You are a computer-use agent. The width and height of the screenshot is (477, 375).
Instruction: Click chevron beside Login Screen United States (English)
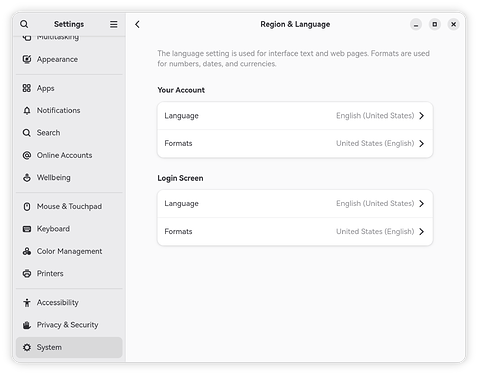coord(422,232)
